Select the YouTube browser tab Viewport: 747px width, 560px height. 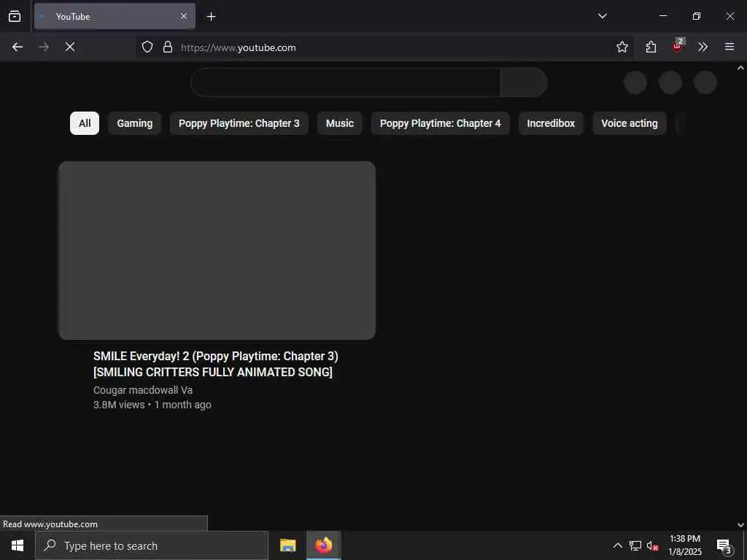coord(115,16)
